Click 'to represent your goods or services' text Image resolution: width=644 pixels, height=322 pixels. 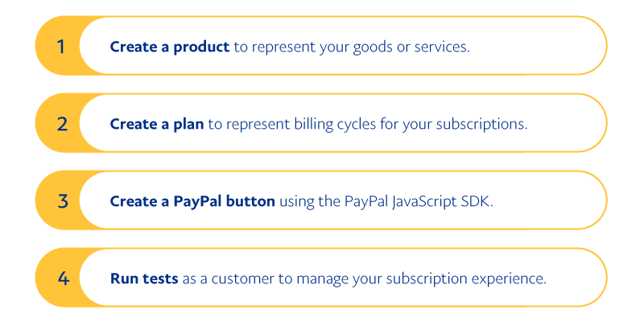[x=352, y=47]
